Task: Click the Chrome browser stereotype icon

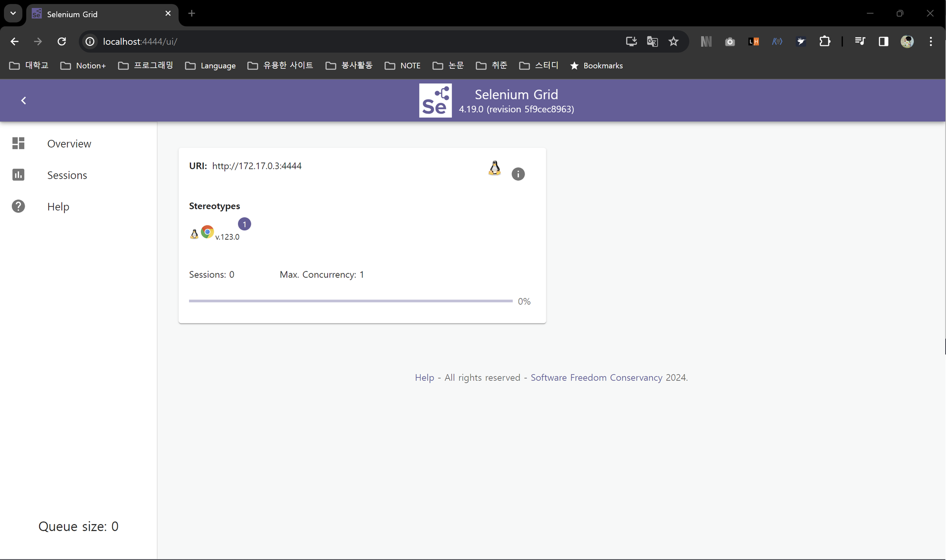Action: tap(207, 232)
